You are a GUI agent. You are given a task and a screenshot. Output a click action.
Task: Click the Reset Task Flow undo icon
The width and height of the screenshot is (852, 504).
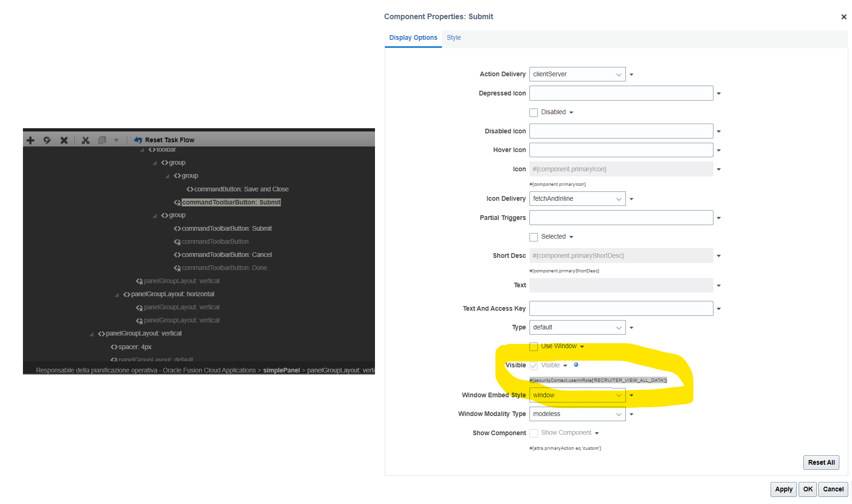coord(138,139)
